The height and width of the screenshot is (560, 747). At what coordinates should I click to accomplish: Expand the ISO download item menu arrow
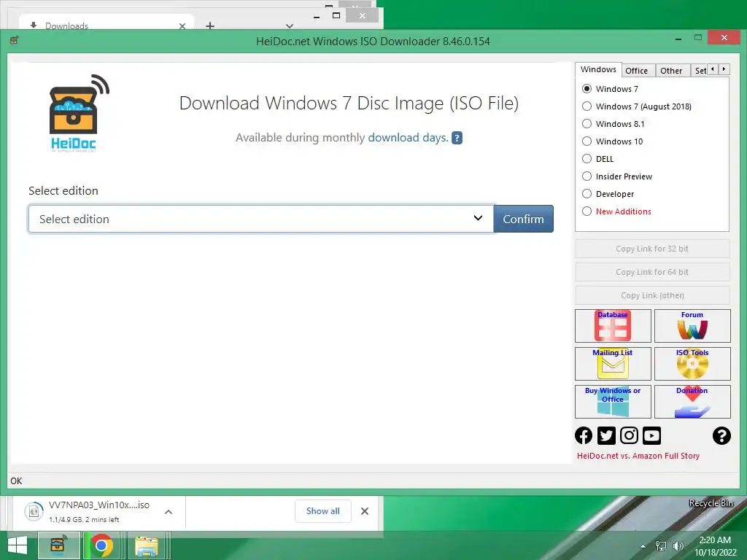point(169,512)
